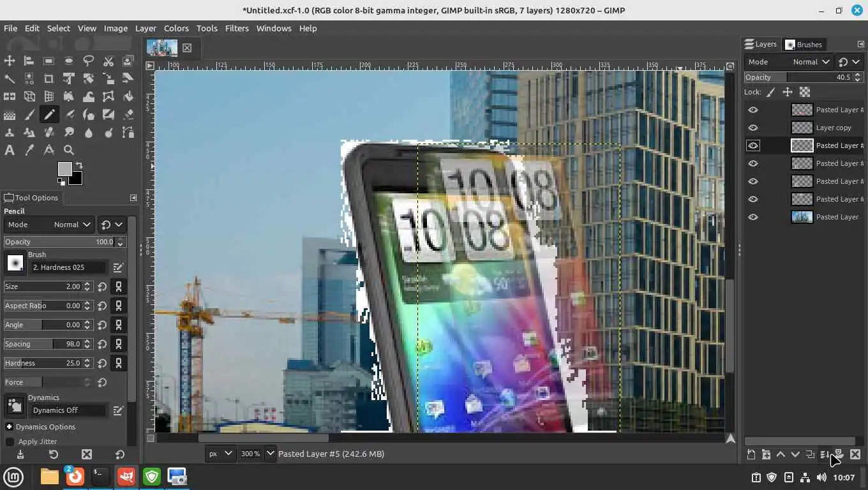This screenshot has height=490, width=868.
Task: Open the Windows menu
Action: [274, 28]
